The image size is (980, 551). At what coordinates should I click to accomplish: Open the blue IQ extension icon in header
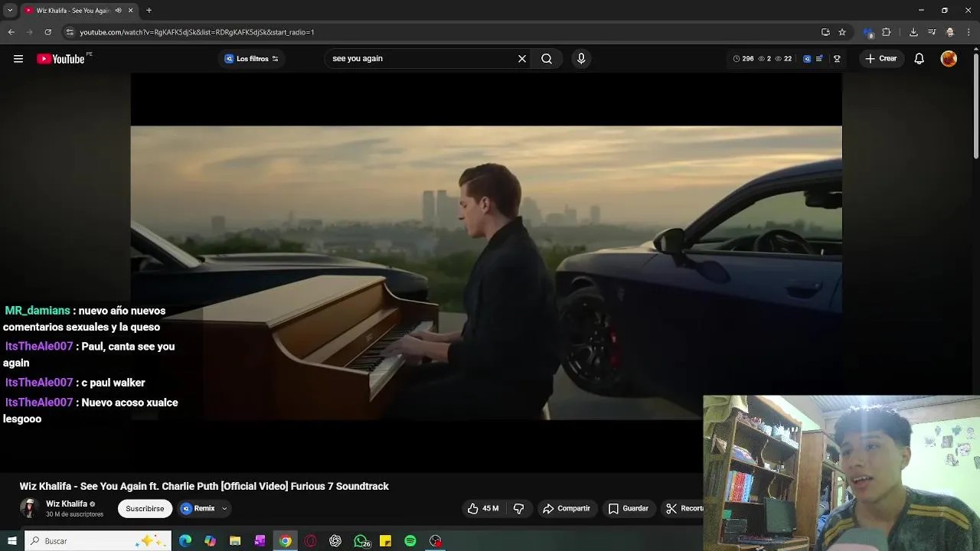(x=807, y=59)
